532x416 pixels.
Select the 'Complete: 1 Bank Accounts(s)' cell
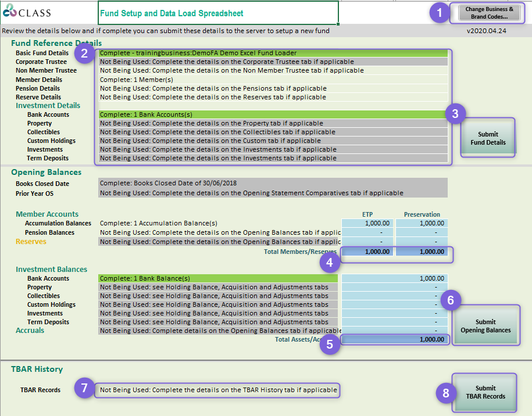273,114
